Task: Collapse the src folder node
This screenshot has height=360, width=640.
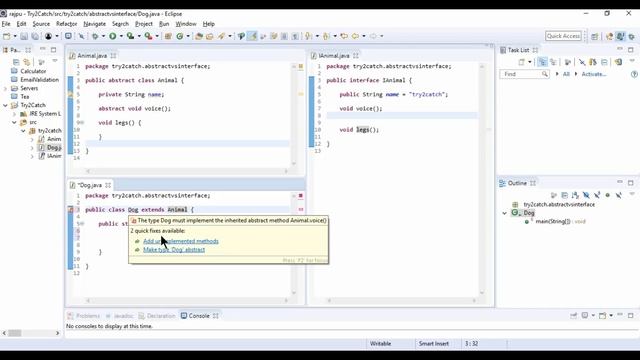Action: pyautogui.click(x=14, y=122)
